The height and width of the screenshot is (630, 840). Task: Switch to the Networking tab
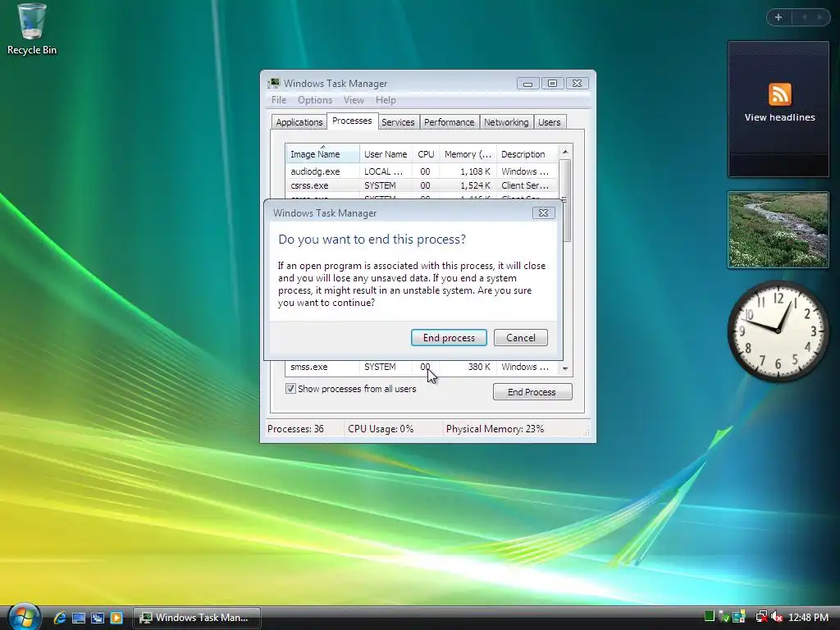click(506, 122)
